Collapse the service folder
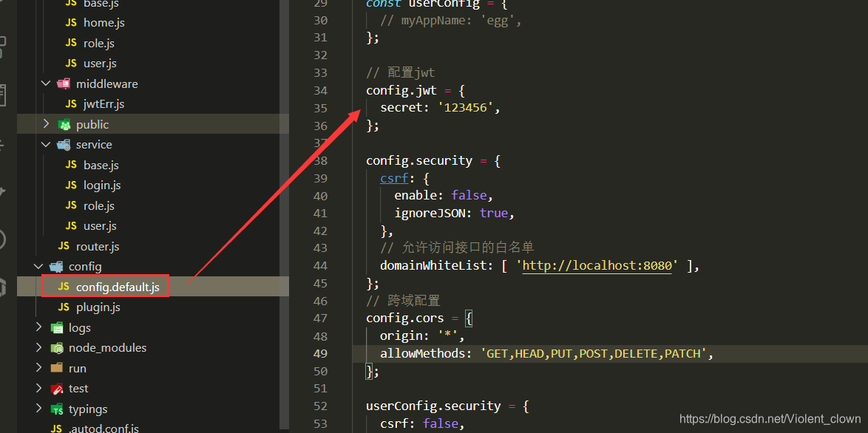Image resolution: width=868 pixels, height=433 pixels. (x=46, y=144)
